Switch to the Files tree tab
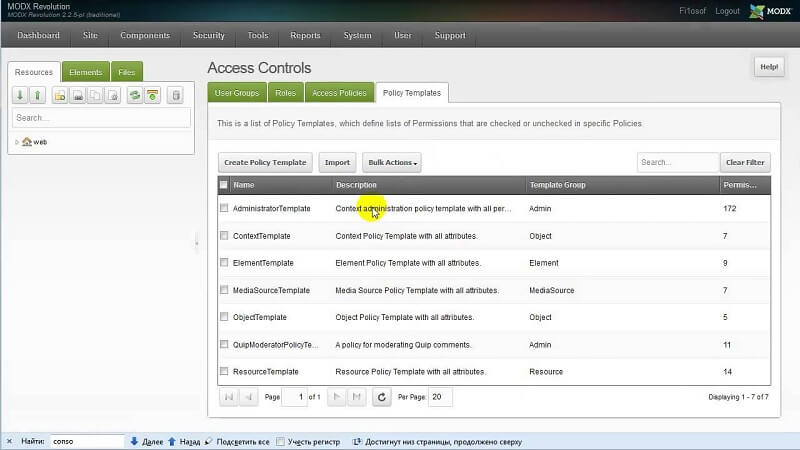Screen dimensions: 800x450 (x=127, y=72)
